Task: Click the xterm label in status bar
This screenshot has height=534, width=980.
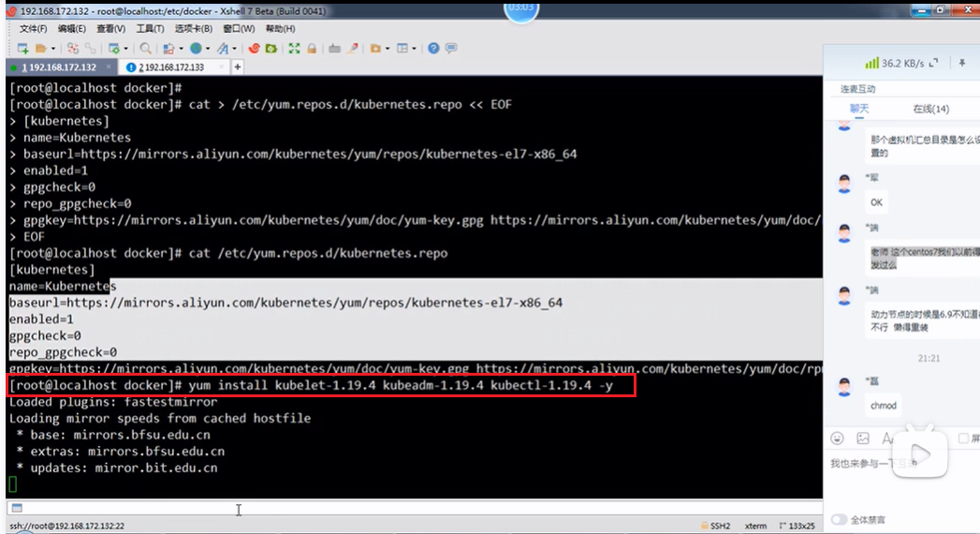Action: pos(755,526)
